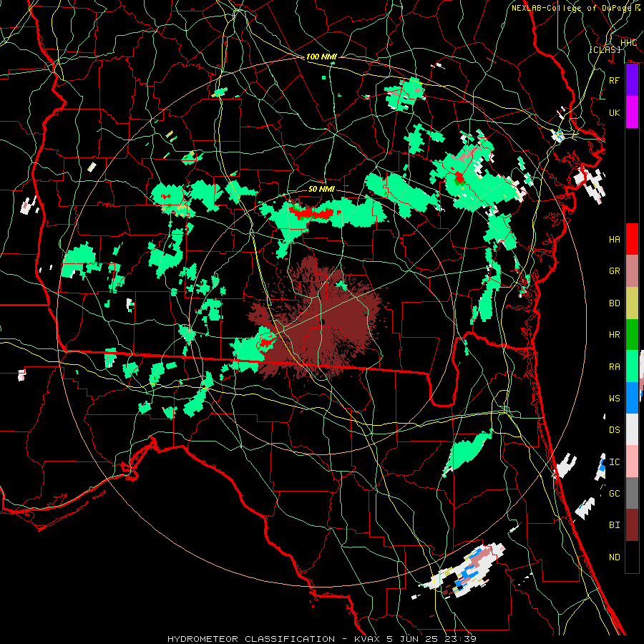Click the GR legend label
The height and width of the screenshot is (644, 644).
pyautogui.click(x=615, y=270)
